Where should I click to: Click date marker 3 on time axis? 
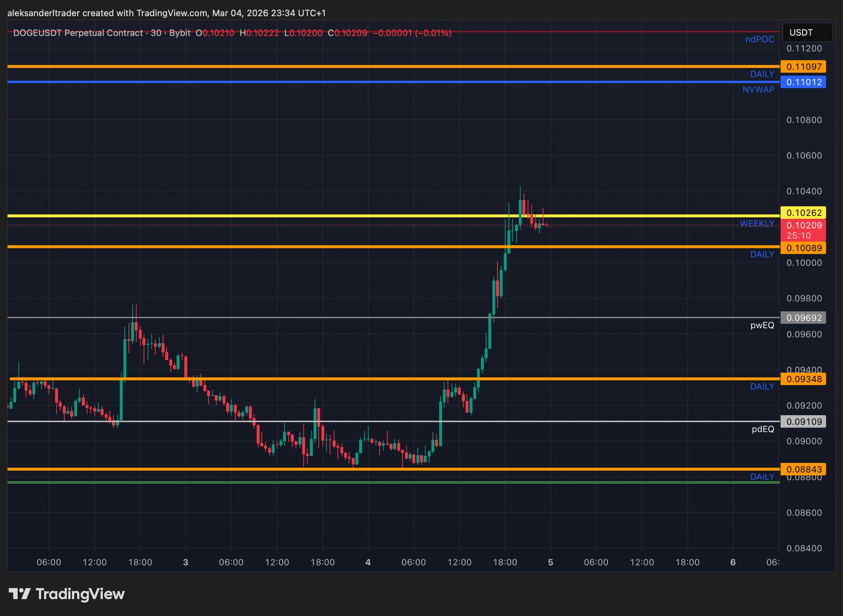point(186,562)
